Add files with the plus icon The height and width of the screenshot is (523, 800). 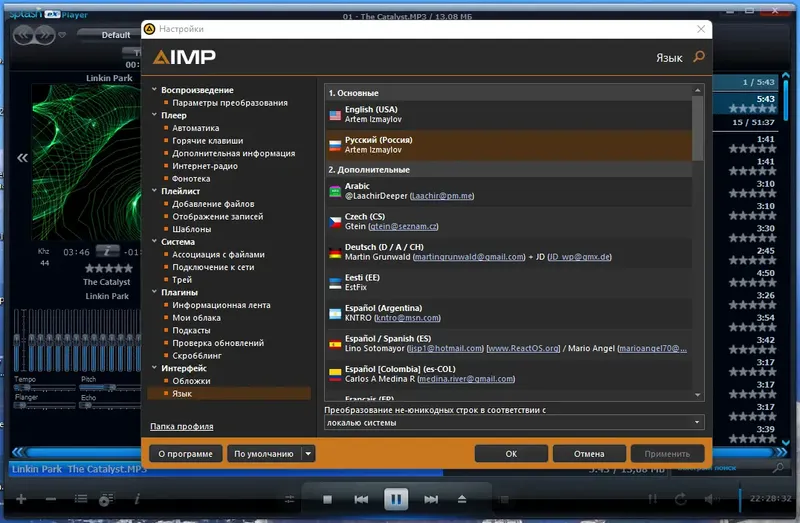pyautogui.click(x=21, y=499)
